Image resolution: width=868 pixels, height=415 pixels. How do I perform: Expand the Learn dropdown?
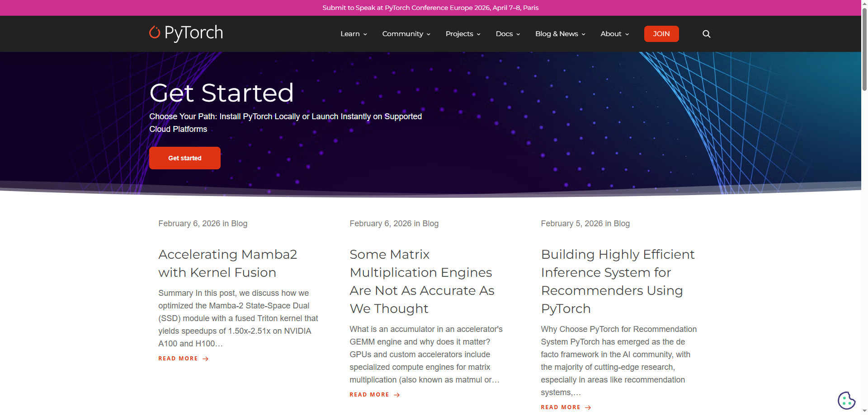click(x=354, y=33)
